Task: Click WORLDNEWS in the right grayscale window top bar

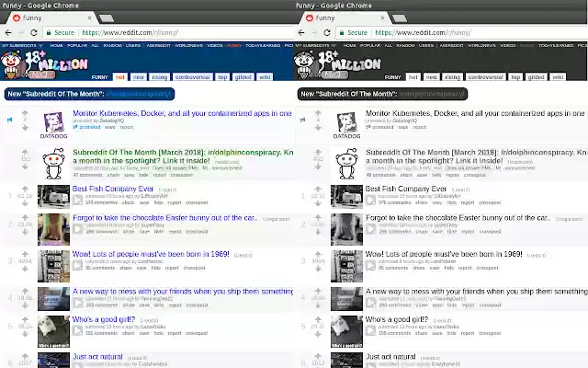Action: 481,45
